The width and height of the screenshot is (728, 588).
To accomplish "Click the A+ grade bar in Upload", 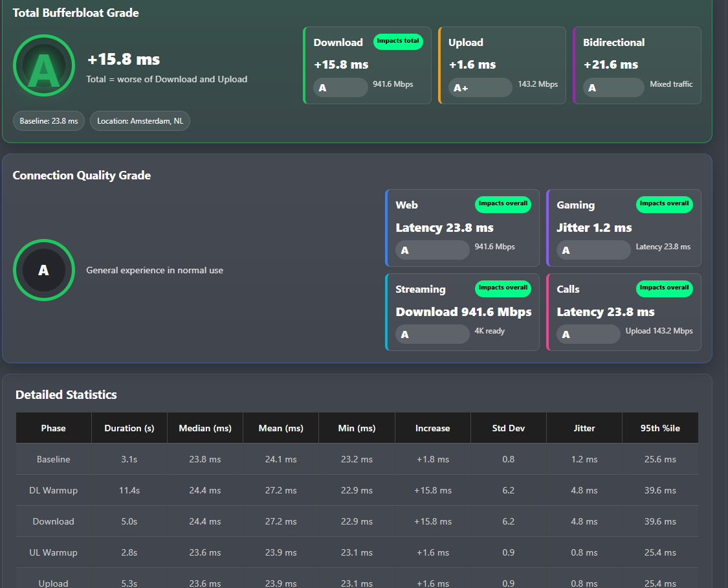I will (480, 88).
